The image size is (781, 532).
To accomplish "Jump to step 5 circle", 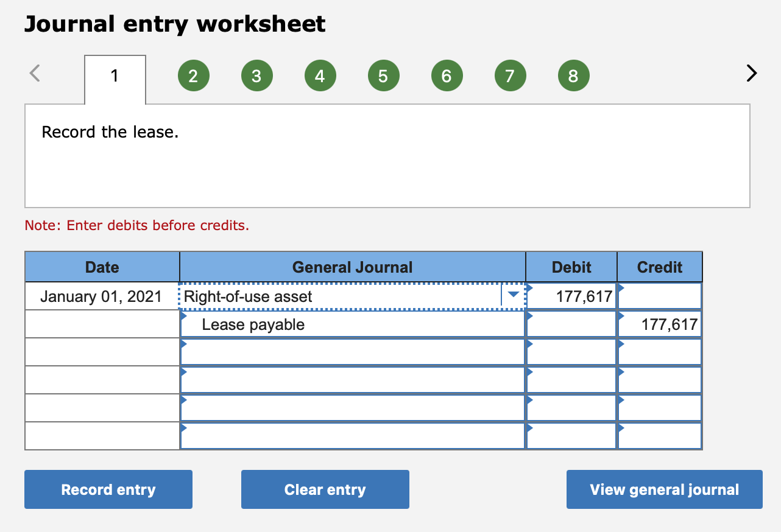I will 384,75.
